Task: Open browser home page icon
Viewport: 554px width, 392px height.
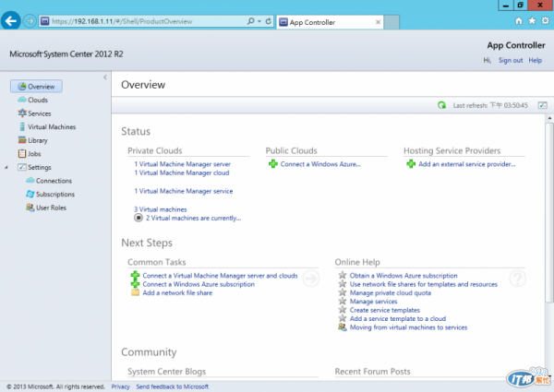Action: coord(518,21)
